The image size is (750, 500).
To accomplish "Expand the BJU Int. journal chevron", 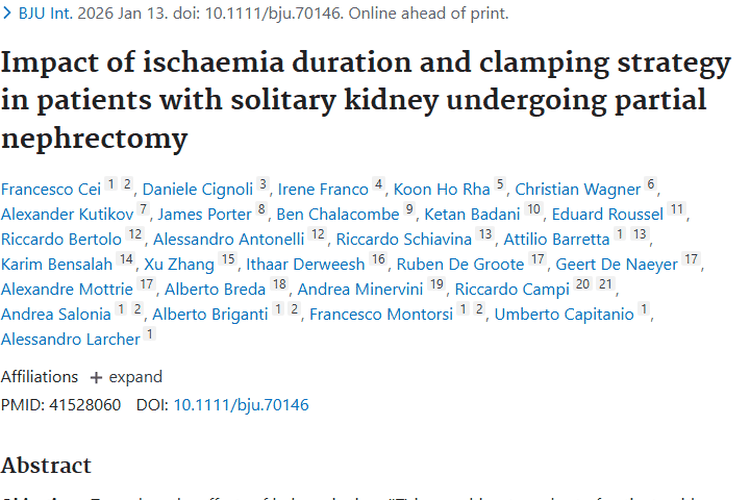I will click(x=5, y=14).
